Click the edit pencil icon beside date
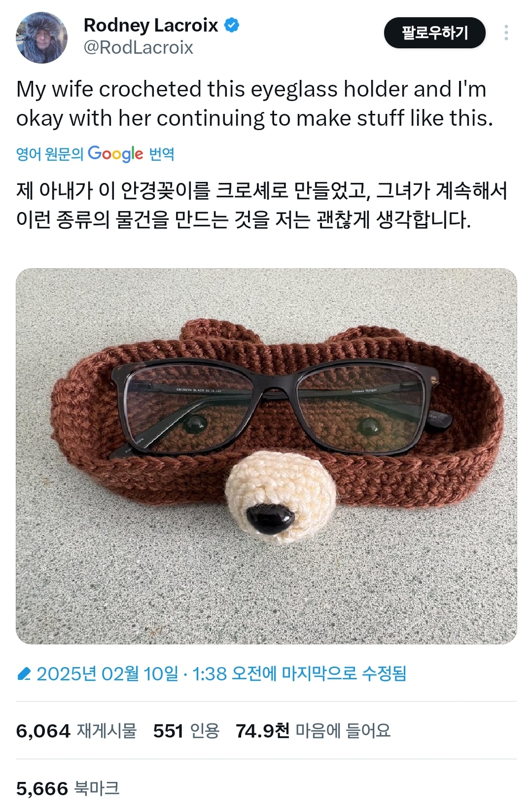532x812 pixels. pyautogui.click(x=24, y=673)
